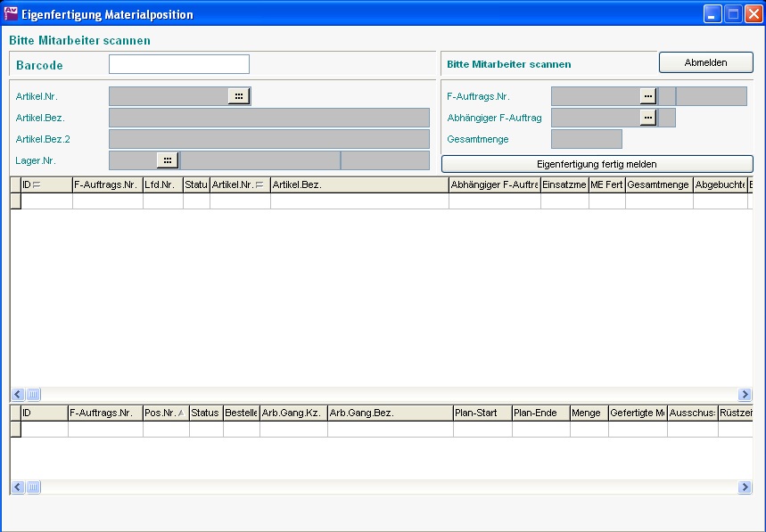Sort lower table by Plan-Start column
This screenshot has width=766, height=532.
point(482,413)
